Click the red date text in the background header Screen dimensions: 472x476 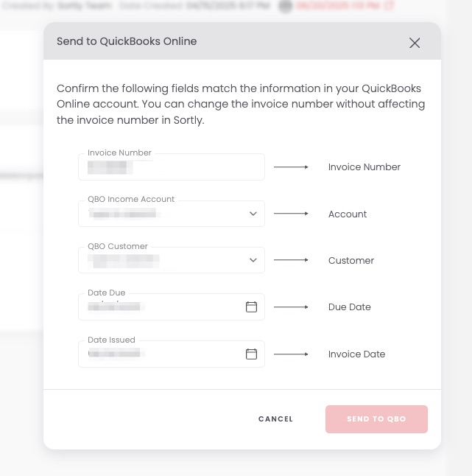tap(337, 6)
